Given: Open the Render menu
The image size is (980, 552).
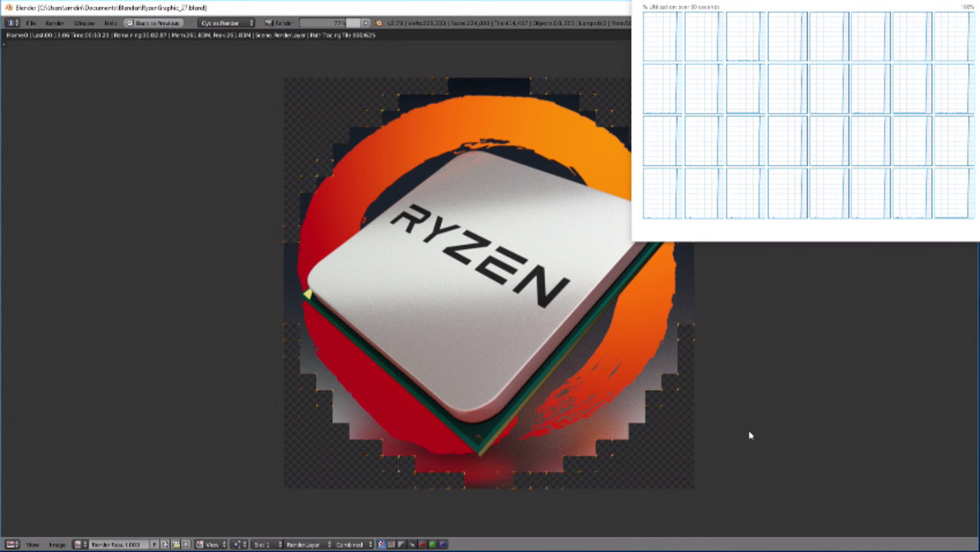Looking at the screenshot, I should click(x=54, y=23).
